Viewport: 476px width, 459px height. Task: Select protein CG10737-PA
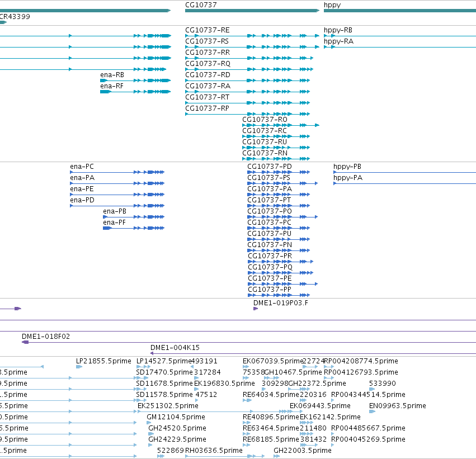(270, 189)
